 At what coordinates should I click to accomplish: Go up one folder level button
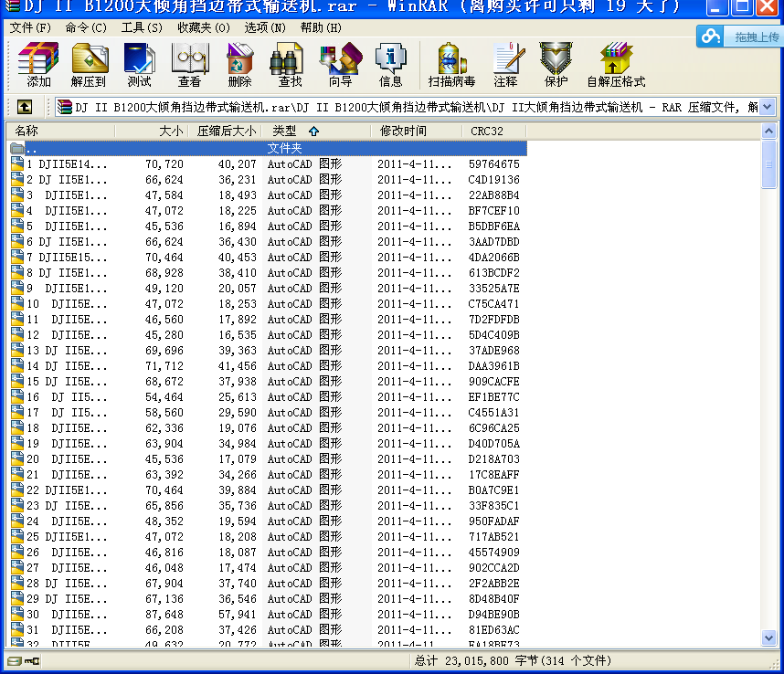pyautogui.click(x=25, y=107)
